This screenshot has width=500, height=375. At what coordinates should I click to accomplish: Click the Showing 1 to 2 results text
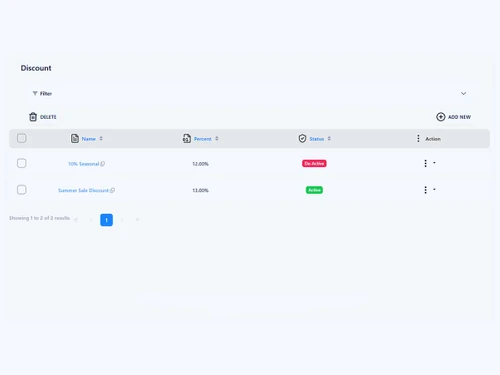click(39, 218)
